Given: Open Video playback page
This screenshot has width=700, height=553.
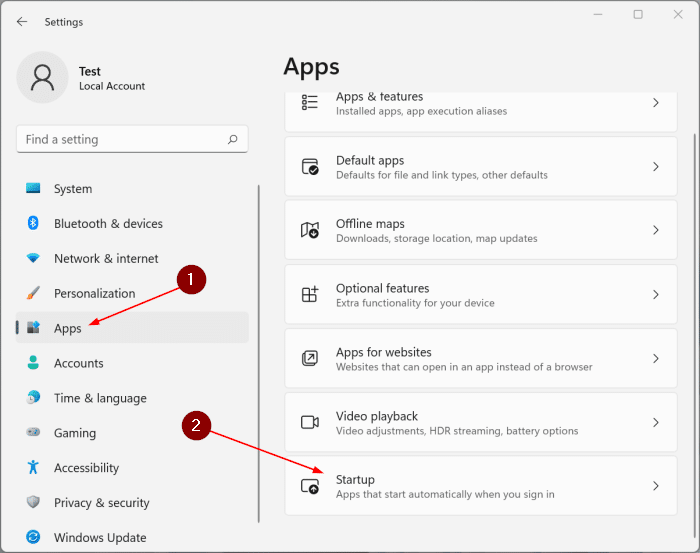Looking at the screenshot, I should click(x=481, y=422).
